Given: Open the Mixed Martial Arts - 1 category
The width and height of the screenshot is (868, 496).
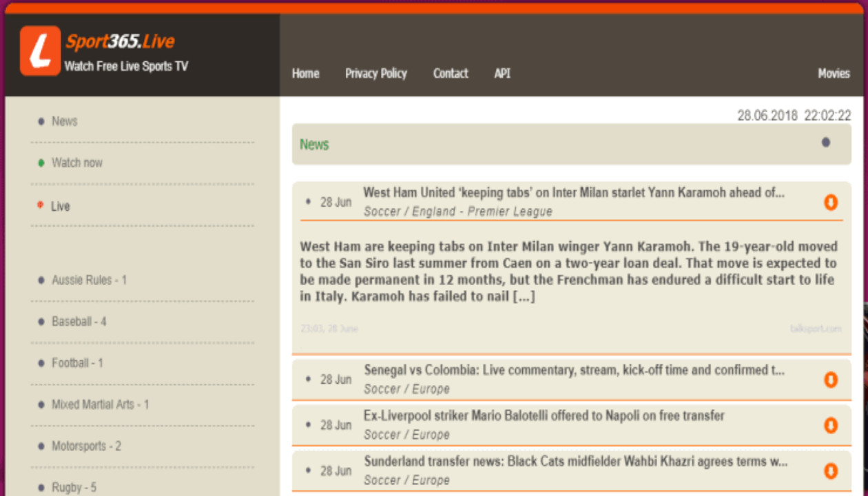Looking at the screenshot, I should pyautogui.click(x=100, y=404).
